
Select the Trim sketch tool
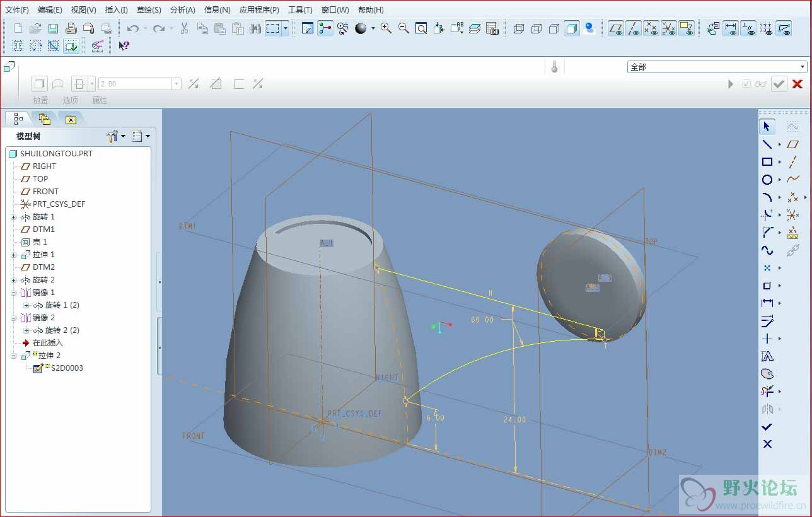point(767,392)
